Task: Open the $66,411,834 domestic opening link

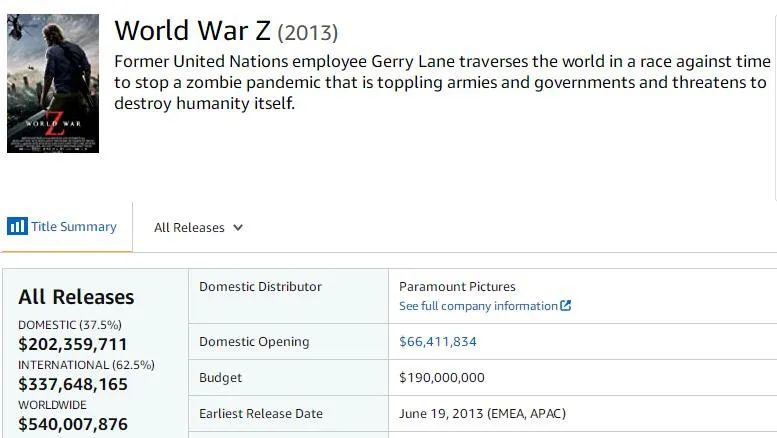Action: [x=438, y=342]
